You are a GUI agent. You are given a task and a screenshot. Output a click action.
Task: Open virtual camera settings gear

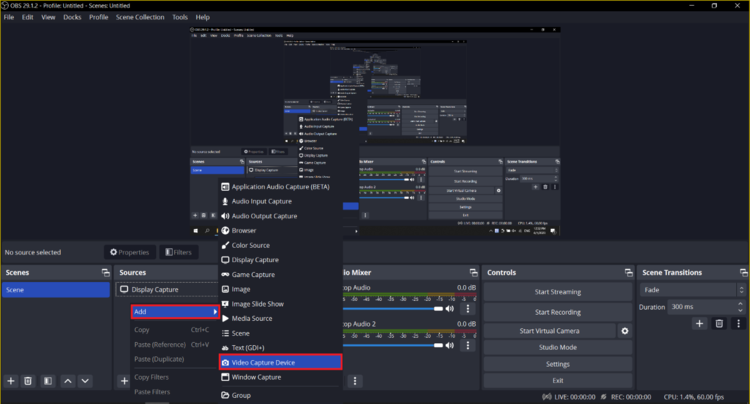pos(625,331)
